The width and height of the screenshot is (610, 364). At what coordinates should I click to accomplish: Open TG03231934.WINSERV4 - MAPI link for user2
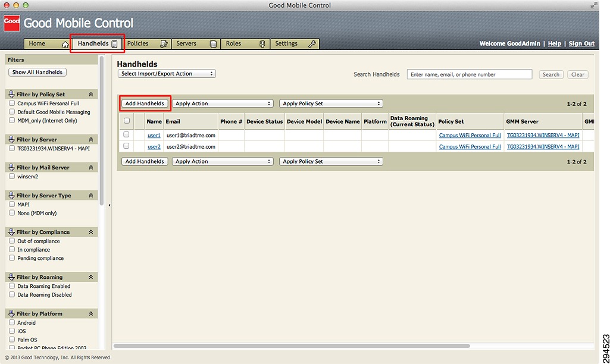[543, 146]
